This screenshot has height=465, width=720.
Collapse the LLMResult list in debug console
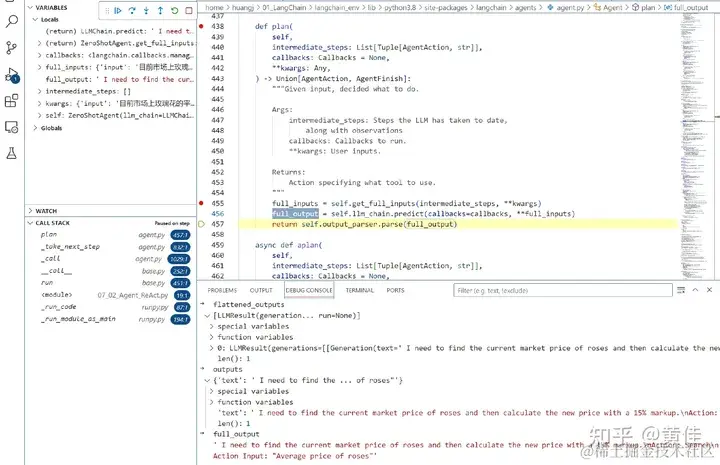click(x=208, y=316)
